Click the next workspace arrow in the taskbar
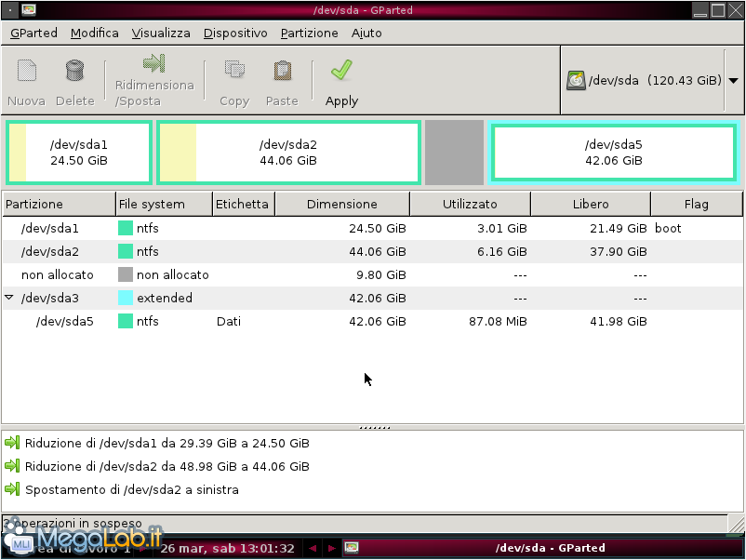The image size is (746, 560). pyautogui.click(x=332, y=548)
